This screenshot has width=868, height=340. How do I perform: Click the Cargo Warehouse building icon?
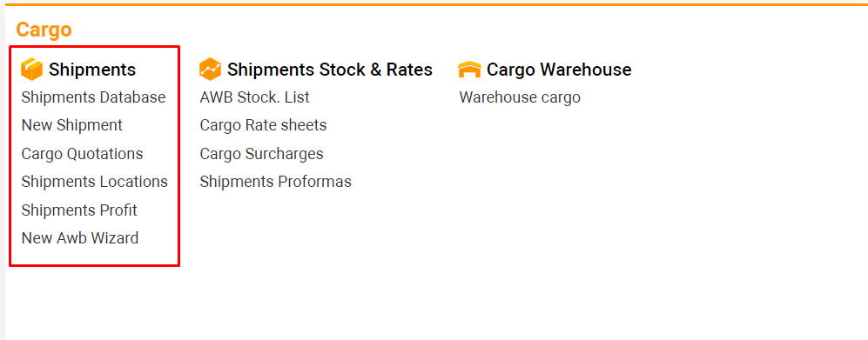pyautogui.click(x=469, y=70)
